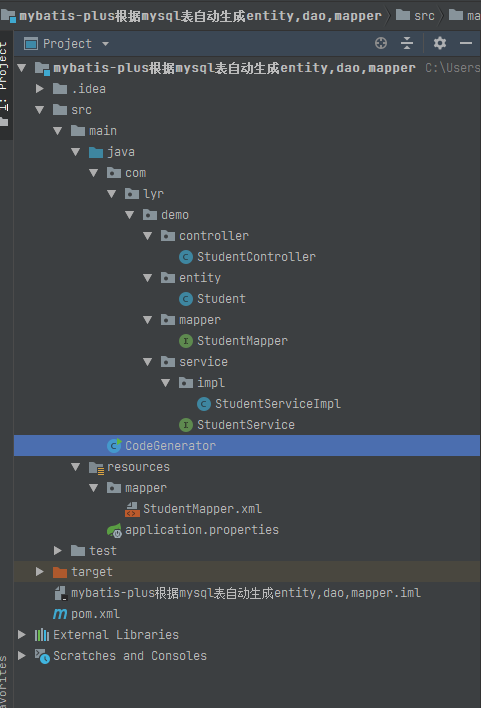Click the CodeGenerator runnable class icon
This screenshot has height=708, width=481.
click(114, 446)
